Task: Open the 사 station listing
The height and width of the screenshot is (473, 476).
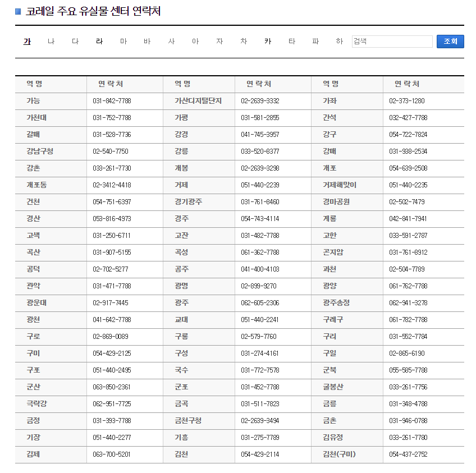Action: pyautogui.click(x=171, y=41)
